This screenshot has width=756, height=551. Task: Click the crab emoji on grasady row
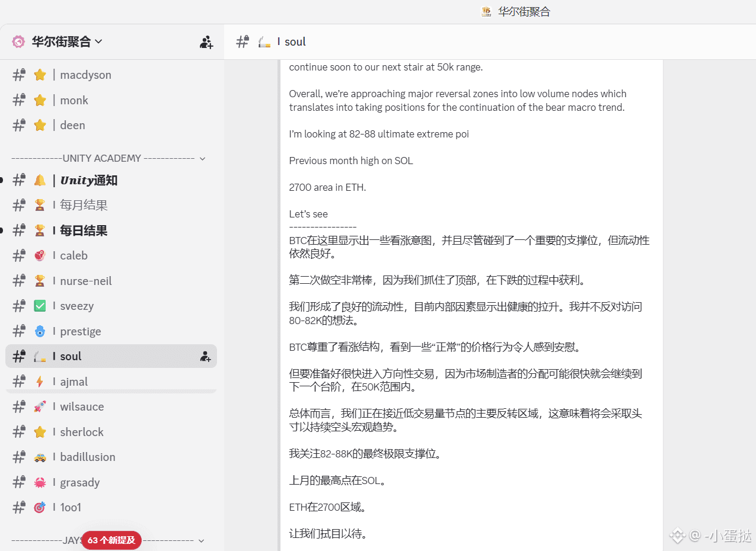(40, 482)
